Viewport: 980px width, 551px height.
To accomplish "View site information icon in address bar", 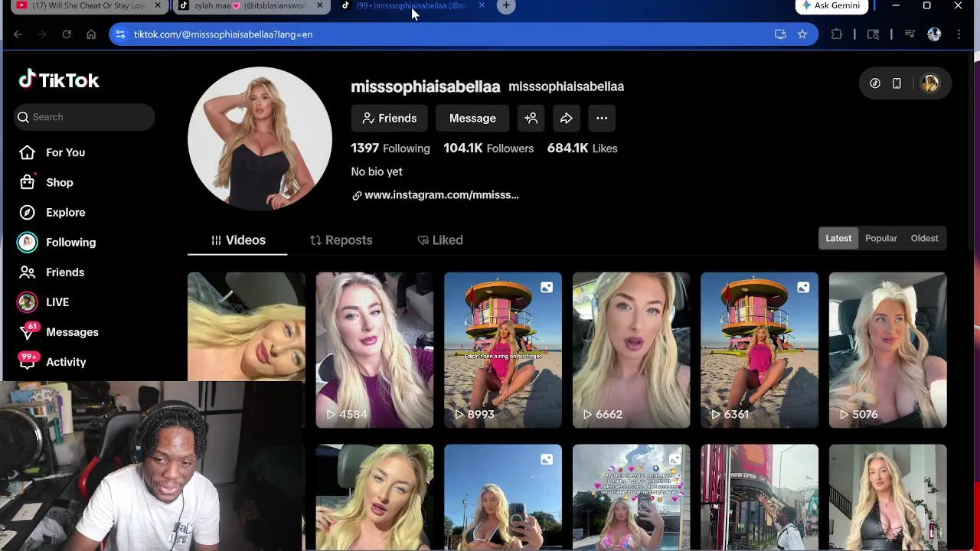I will [120, 34].
